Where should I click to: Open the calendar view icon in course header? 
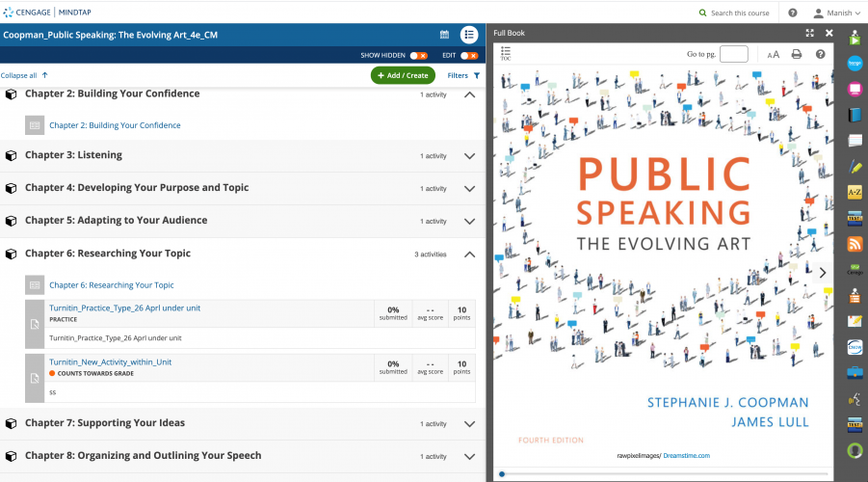tap(444, 35)
